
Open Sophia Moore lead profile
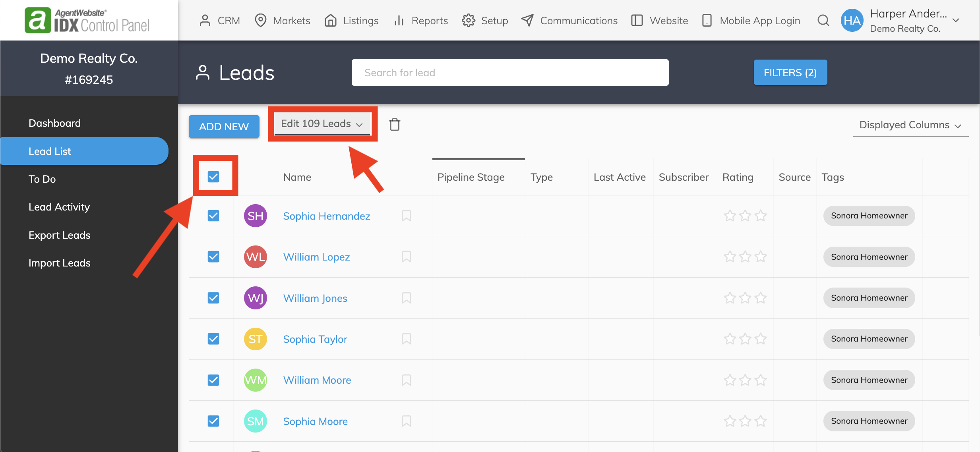pos(315,421)
